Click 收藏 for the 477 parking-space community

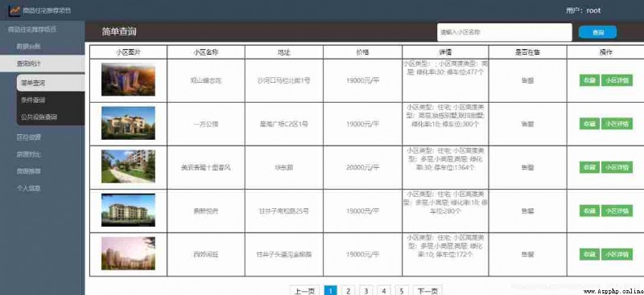589,80
